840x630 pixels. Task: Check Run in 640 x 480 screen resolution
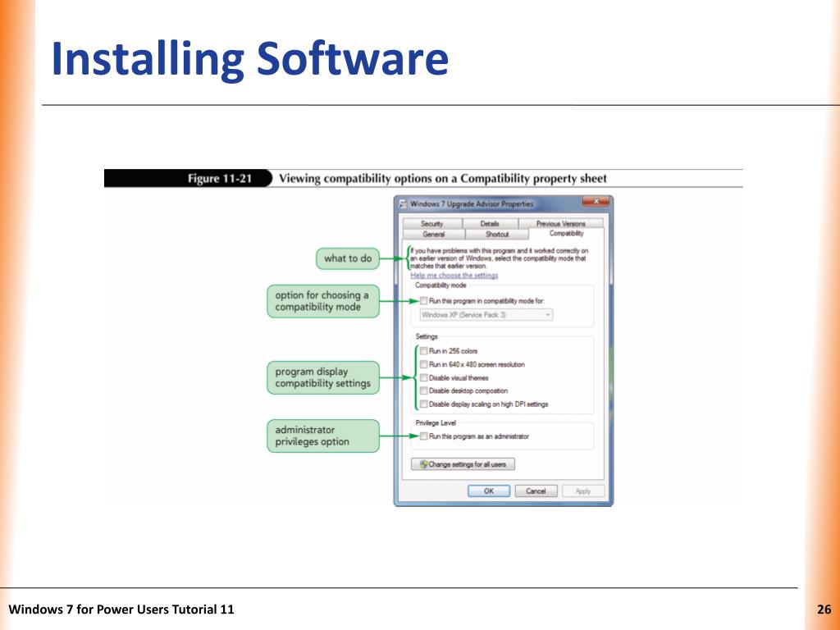pyautogui.click(x=424, y=364)
